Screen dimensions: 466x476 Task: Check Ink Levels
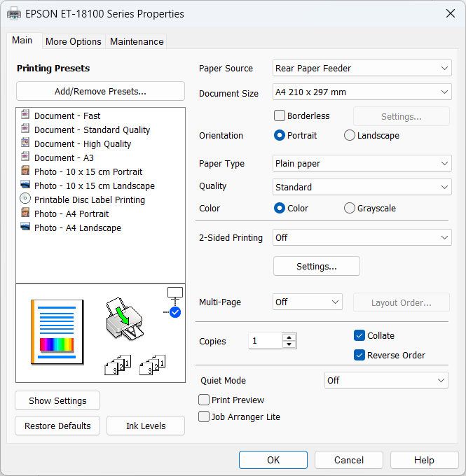[146, 426]
